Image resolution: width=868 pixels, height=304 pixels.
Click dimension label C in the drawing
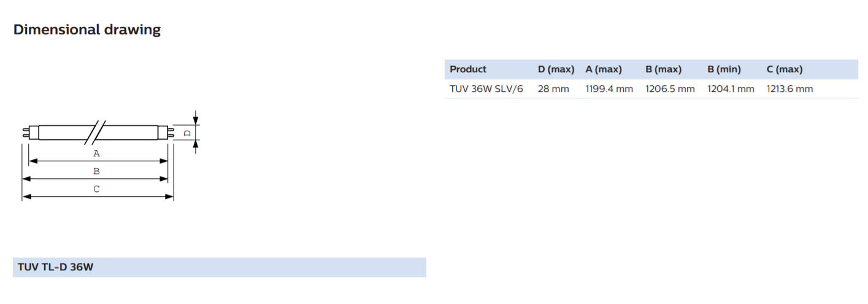pos(96,189)
